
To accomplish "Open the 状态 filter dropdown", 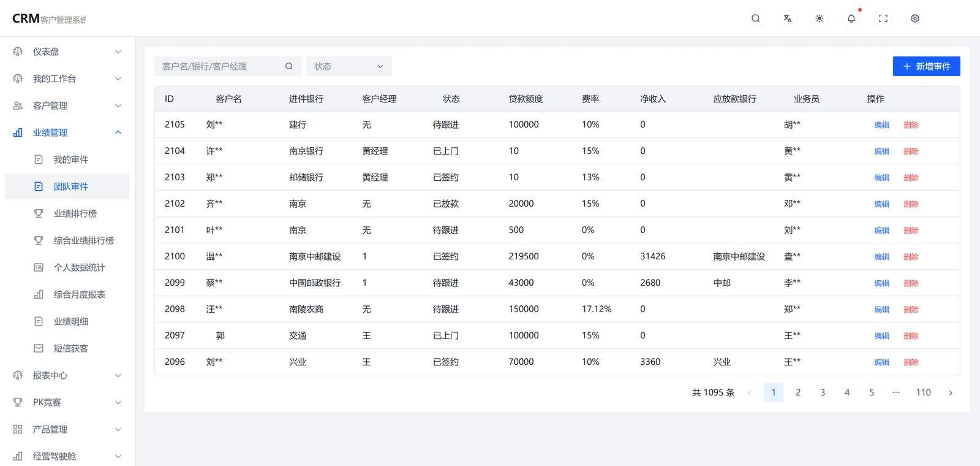I will click(x=349, y=66).
